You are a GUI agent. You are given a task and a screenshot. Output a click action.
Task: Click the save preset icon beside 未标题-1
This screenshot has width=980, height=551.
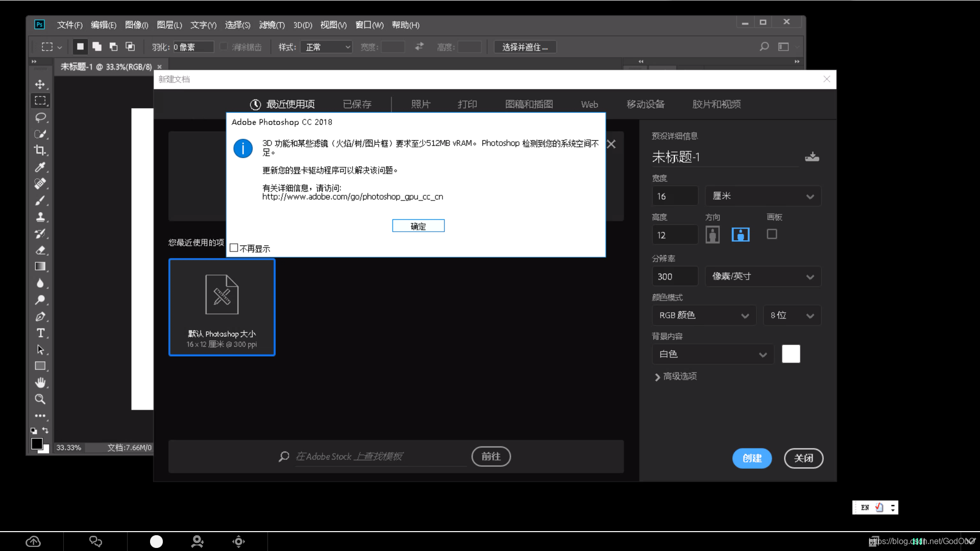click(812, 157)
